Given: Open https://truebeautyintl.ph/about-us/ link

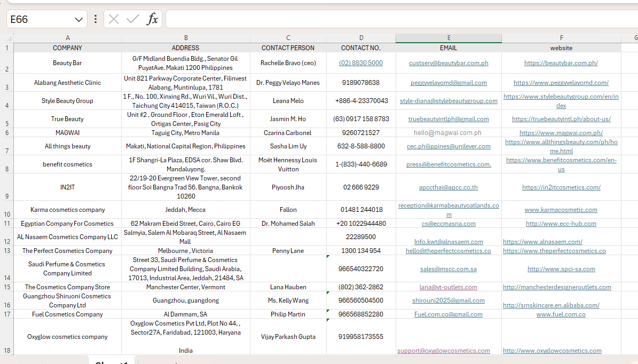Looking at the screenshot, I should (x=561, y=119).
